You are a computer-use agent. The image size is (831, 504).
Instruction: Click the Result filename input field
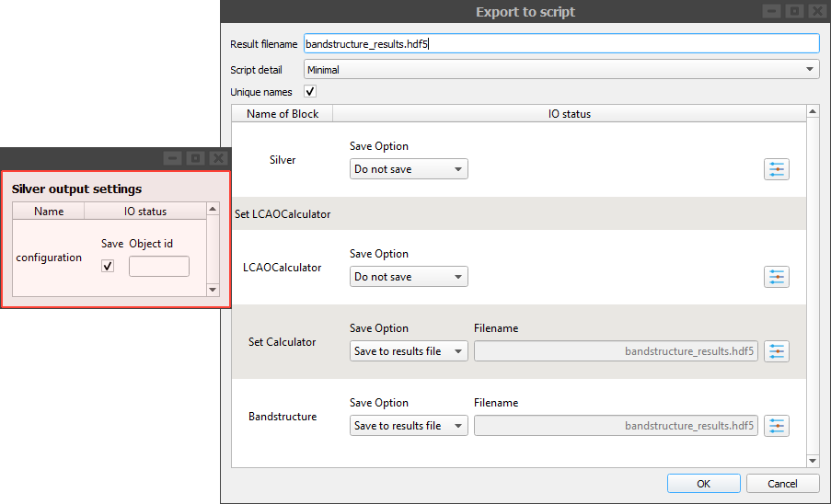pos(561,44)
